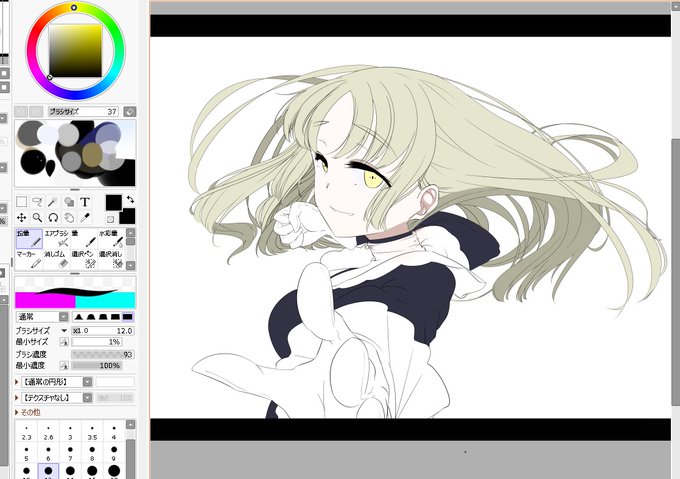Screen dimensions: 680x479
Task: Swap foreground and background colors
Action: 130,199
